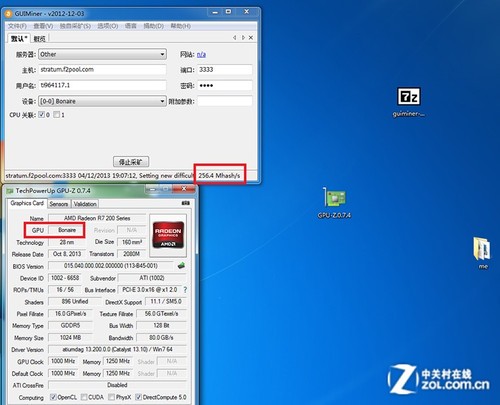The height and width of the screenshot is (405, 500).
Task: Open the Help menu in GUIMiner
Action: [180, 26]
